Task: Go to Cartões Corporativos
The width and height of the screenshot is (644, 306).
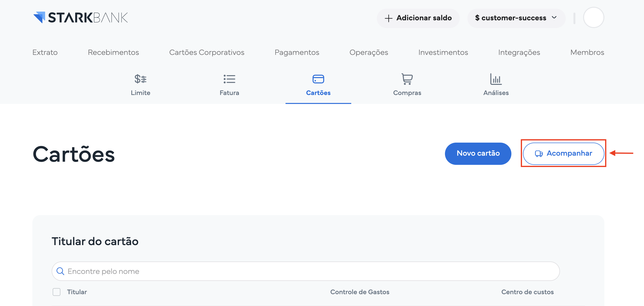Action: [207, 52]
